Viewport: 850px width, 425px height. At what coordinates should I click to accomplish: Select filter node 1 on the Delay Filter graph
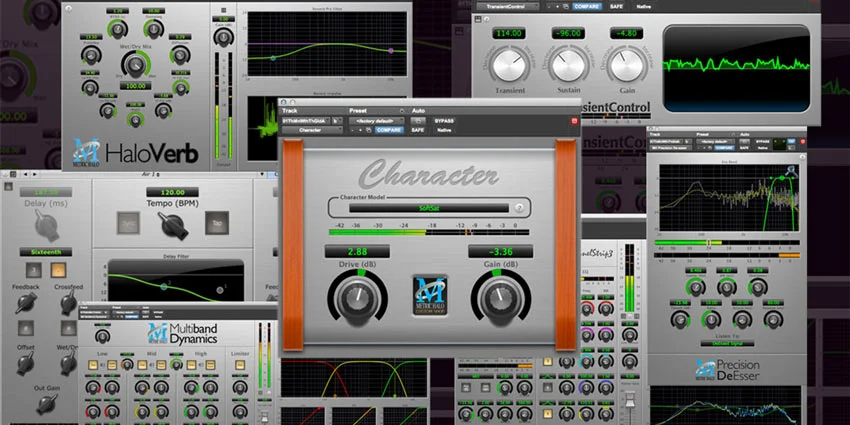click(220, 290)
